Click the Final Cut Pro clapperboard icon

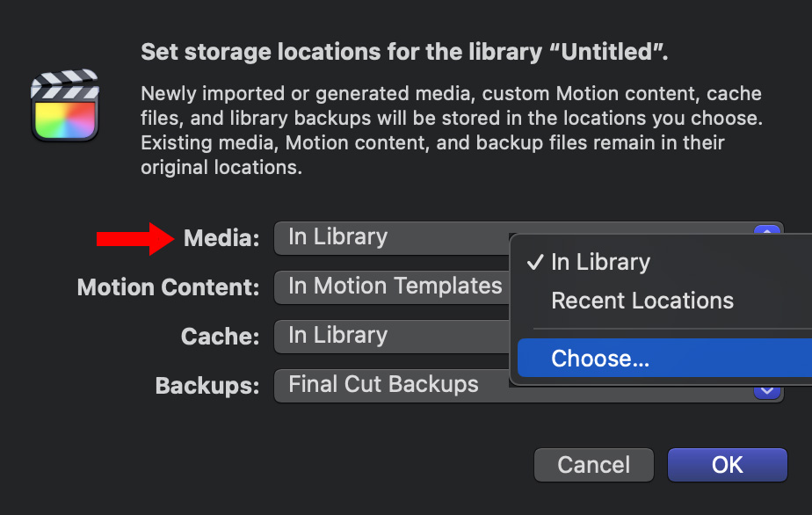click(65, 107)
